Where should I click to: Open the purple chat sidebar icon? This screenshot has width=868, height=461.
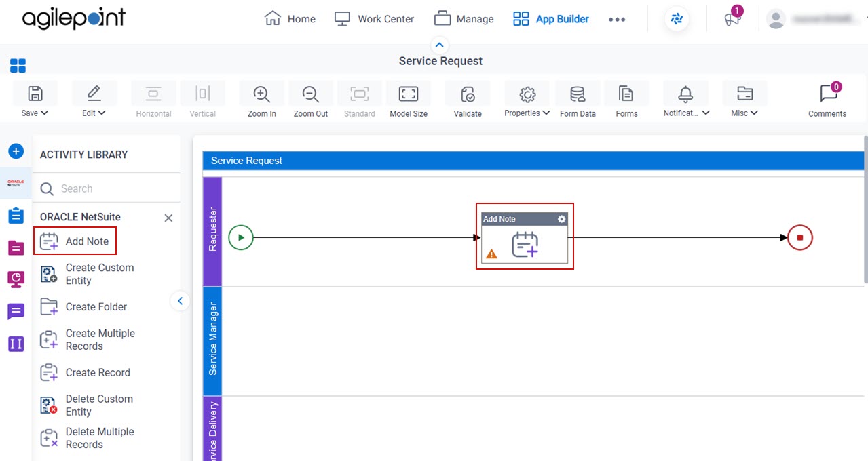click(x=16, y=311)
